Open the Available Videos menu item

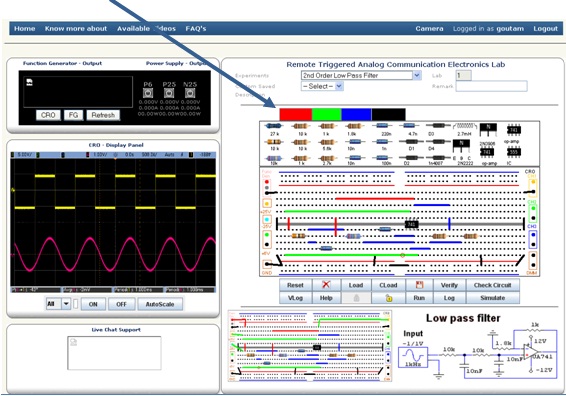[x=146, y=29]
